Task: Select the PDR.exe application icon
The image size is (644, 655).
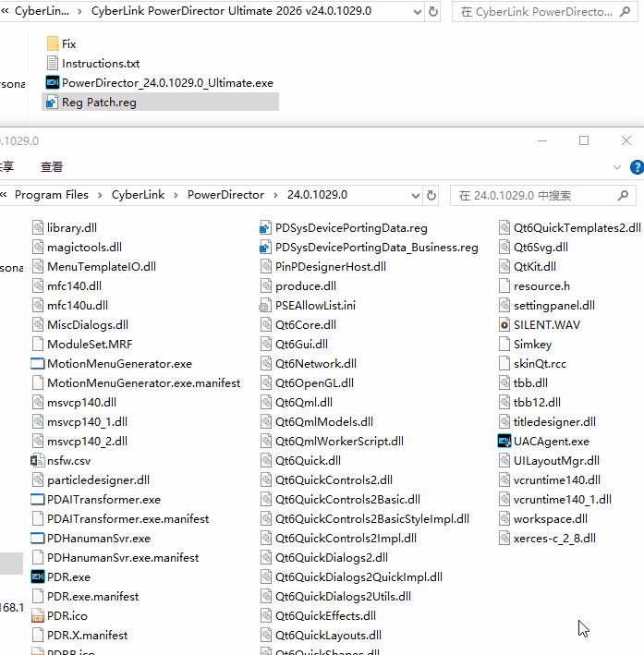Action: tap(38, 577)
